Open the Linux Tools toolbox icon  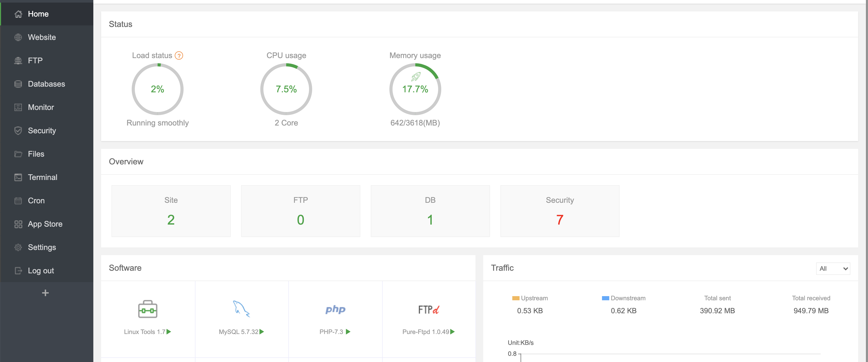148,309
